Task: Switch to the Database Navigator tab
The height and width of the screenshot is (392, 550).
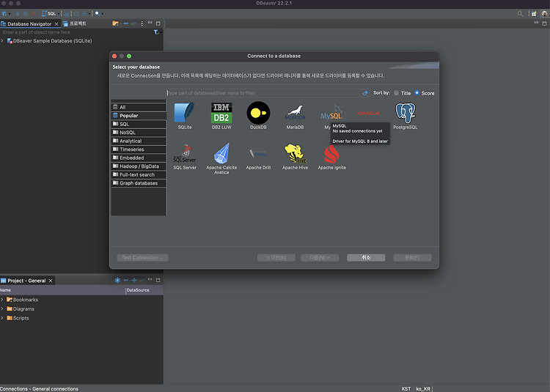Action: [x=29, y=24]
